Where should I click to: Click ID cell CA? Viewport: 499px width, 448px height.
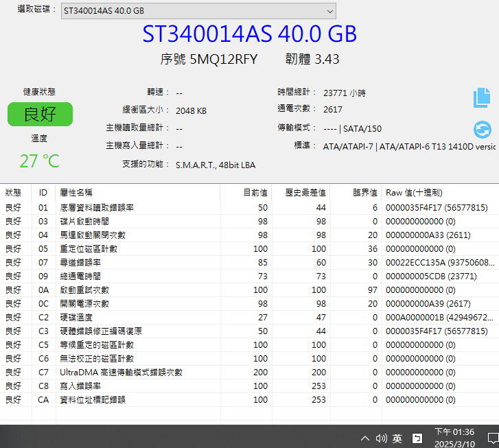pos(43,399)
